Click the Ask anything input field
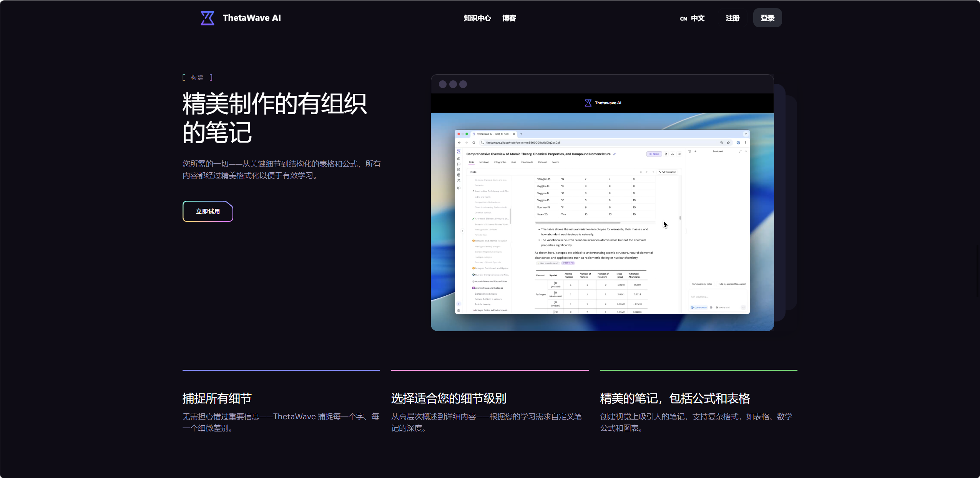Viewport: 980px width, 478px height. click(717, 297)
